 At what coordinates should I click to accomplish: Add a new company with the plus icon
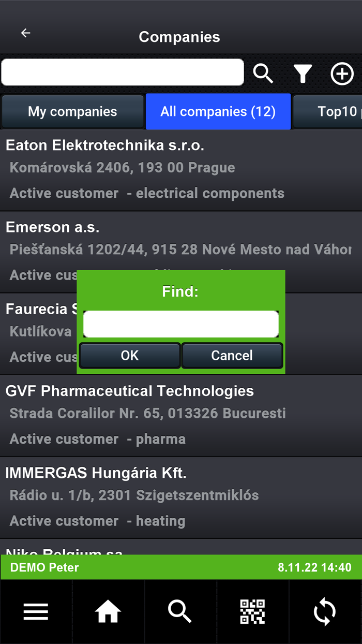pos(342,73)
